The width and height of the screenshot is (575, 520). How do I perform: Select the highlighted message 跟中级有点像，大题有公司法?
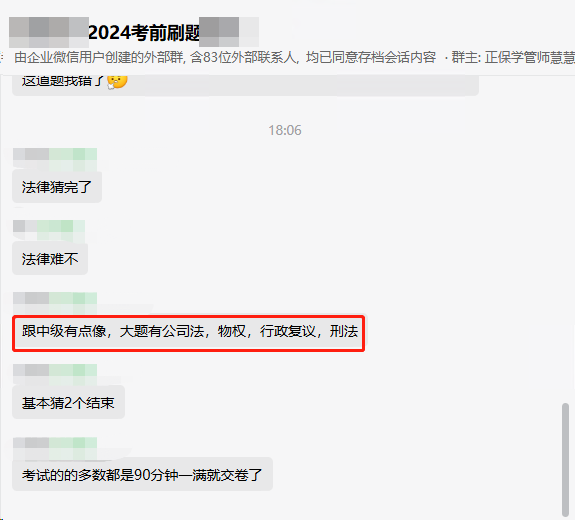click(188, 333)
